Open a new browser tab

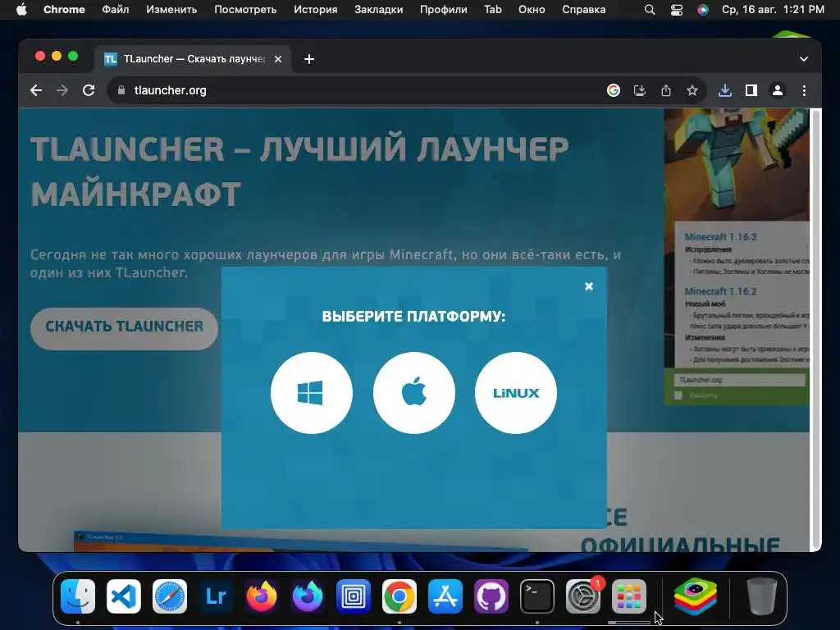click(x=309, y=59)
